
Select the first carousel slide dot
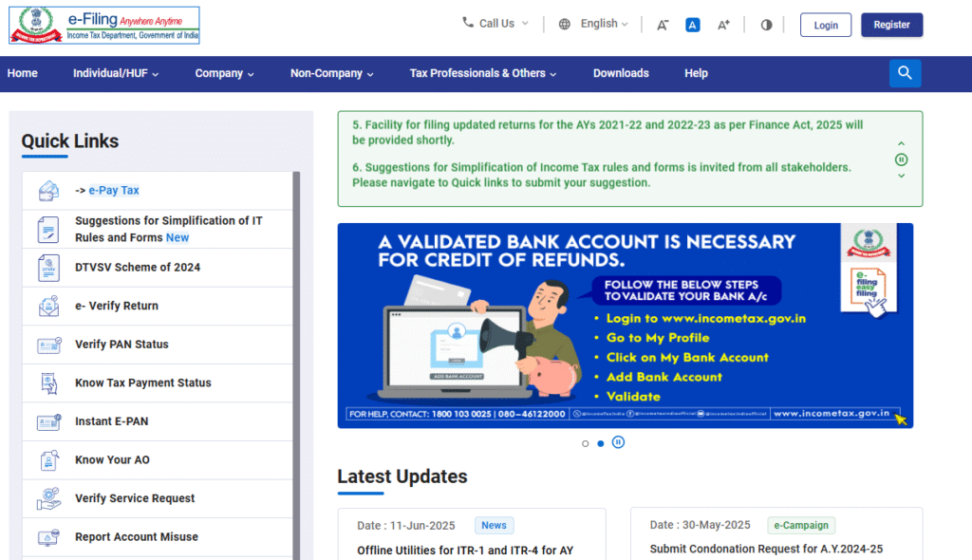585,443
